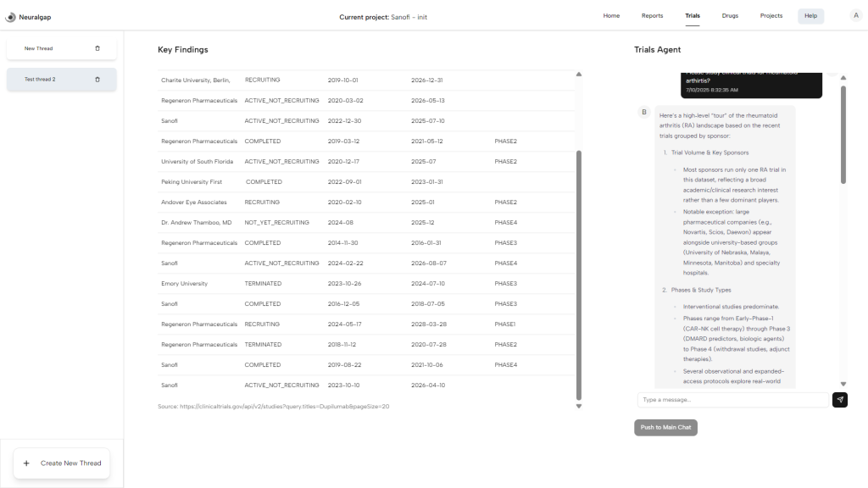Screen dimensions: 868x488
Task: Click the Key Findings vertical scrollbar thumb
Action: point(579,275)
